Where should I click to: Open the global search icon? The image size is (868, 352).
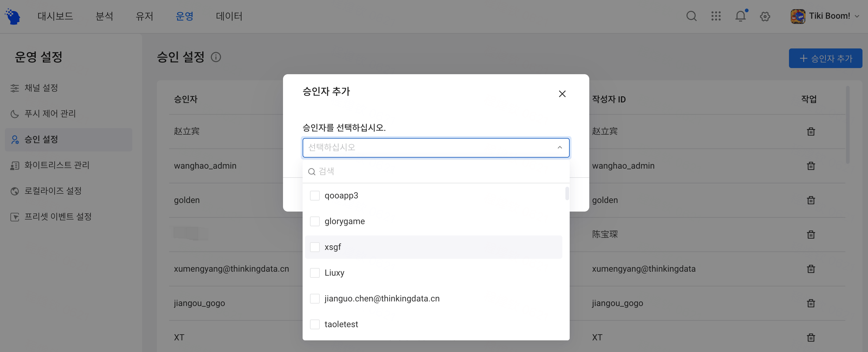[692, 16]
